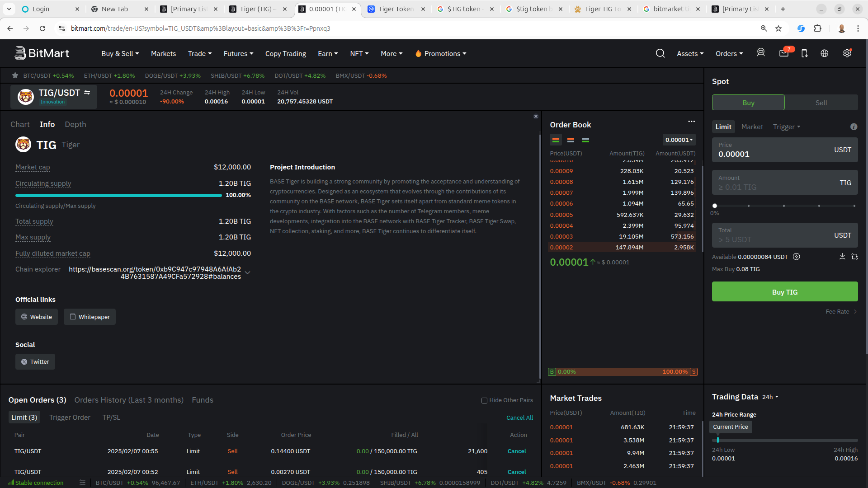The image size is (868, 488).
Task: Select the Trigger Order tab
Action: tap(70, 418)
